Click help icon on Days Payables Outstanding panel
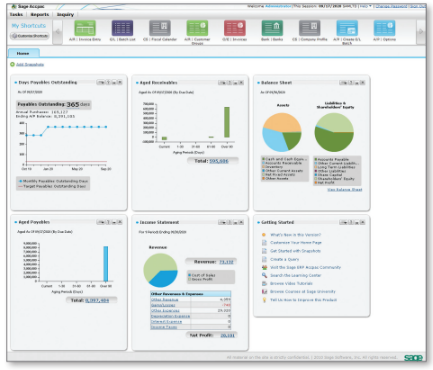433x370 pixels. pyautogui.click(x=108, y=82)
